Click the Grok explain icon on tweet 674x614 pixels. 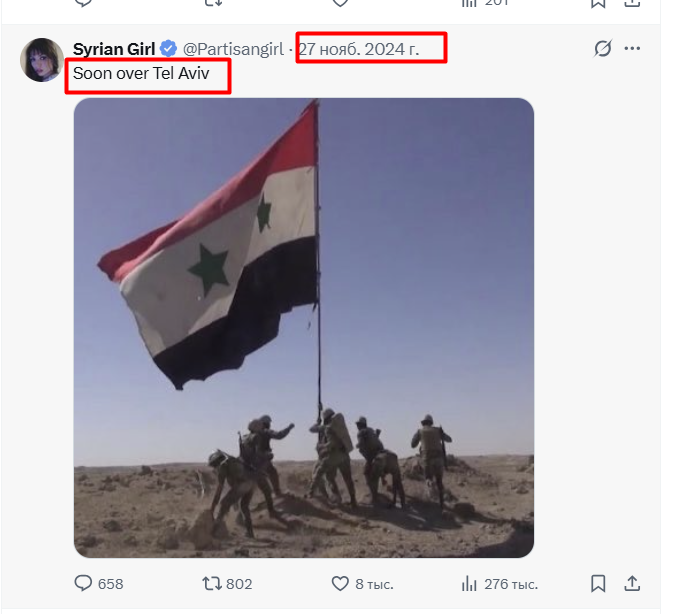(603, 48)
